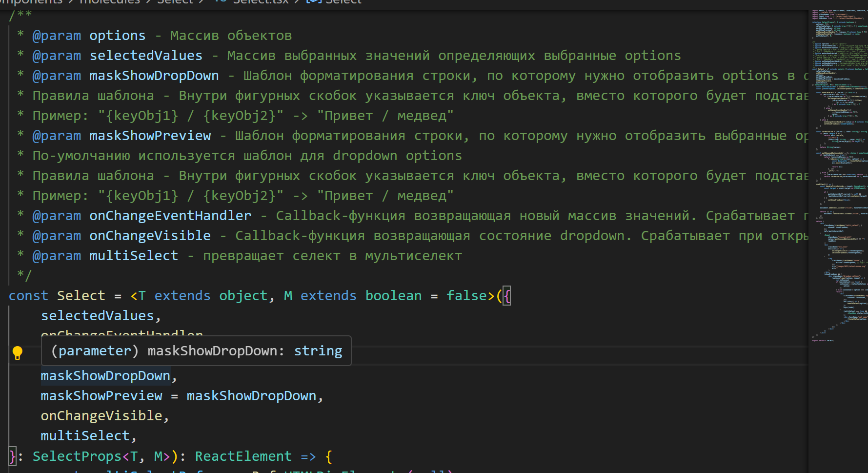
Task: Open the molecules breadcrumb dropdown
Action: click(x=109, y=2)
